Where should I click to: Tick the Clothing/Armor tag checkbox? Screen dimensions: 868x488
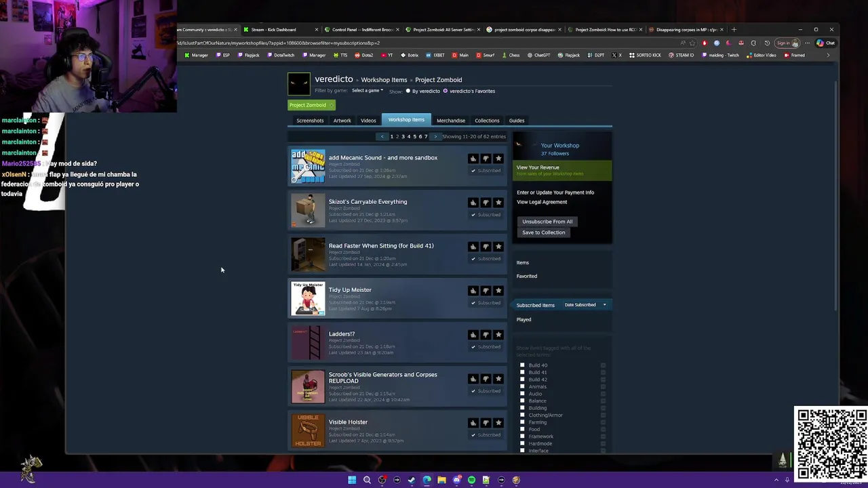[522, 415]
